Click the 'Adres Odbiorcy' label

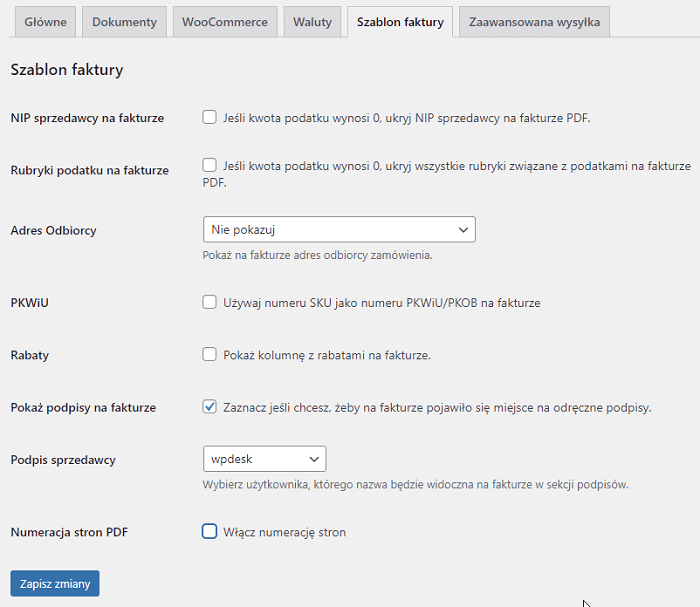coord(54,230)
